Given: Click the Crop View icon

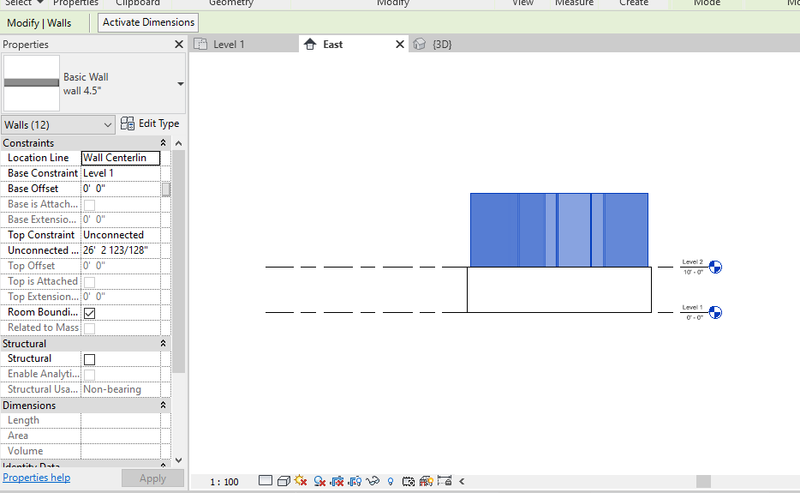Looking at the screenshot, I should coord(337,481).
